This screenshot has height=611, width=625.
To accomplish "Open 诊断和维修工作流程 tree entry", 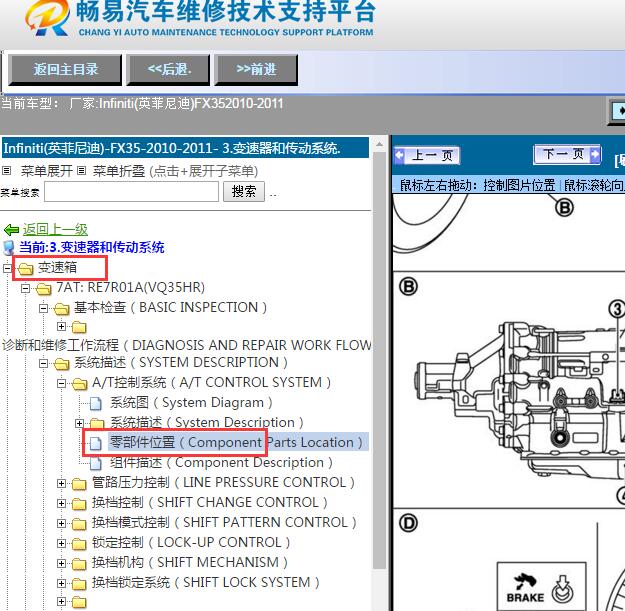I will point(187,345).
